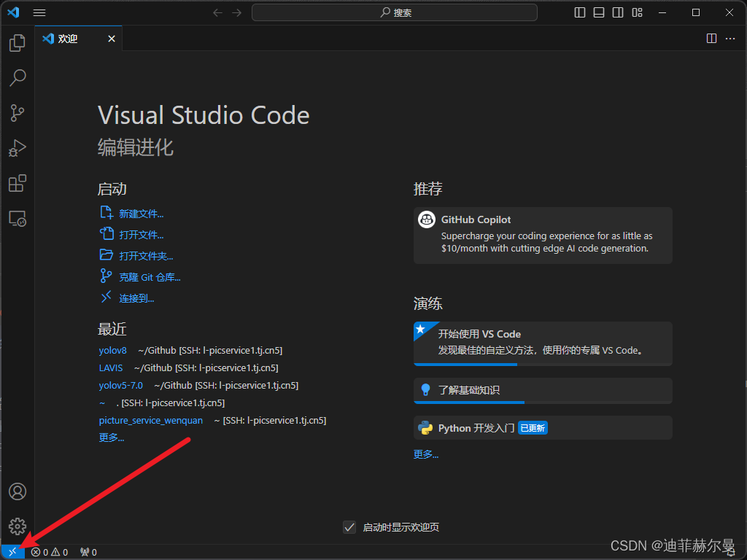The height and width of the screenshot is (560, 747).
Task: Click the Python logo icon
Action: pyautogui.click(x=425, y=427)
